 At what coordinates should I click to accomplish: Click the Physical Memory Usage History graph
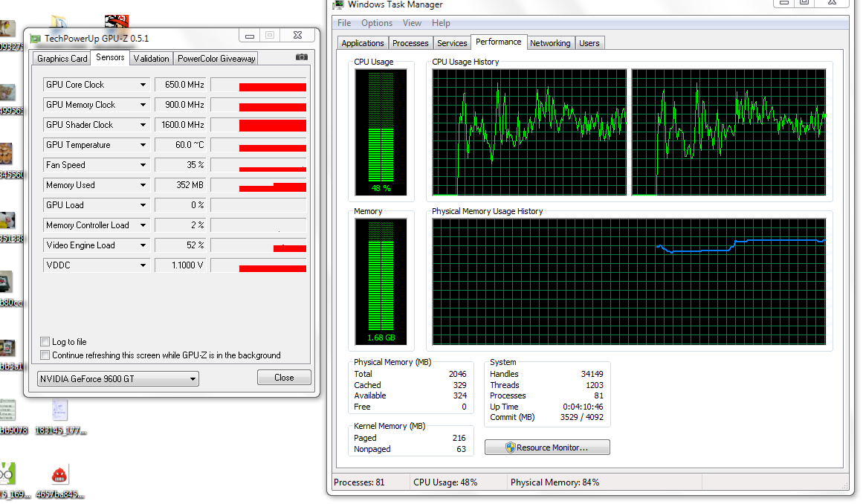tap(629, 282)
